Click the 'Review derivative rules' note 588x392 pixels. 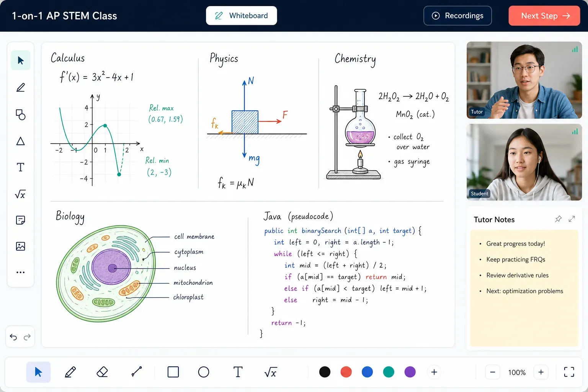point(517,275)
